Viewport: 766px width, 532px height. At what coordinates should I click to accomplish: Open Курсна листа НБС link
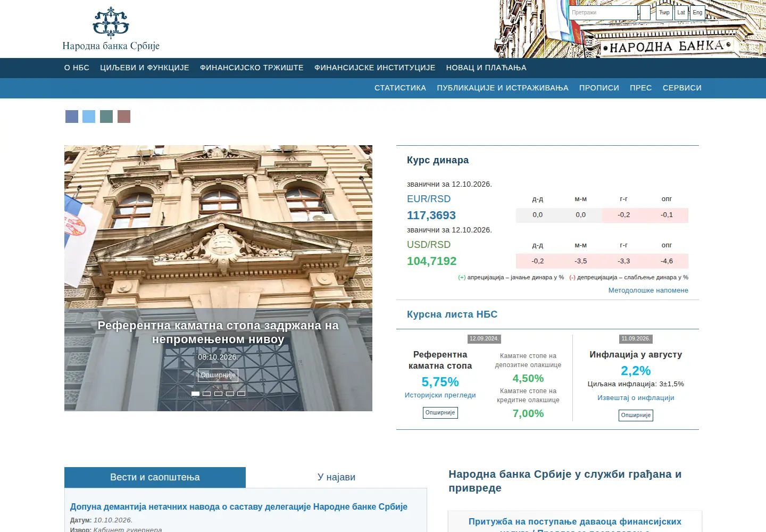[452, 314]
